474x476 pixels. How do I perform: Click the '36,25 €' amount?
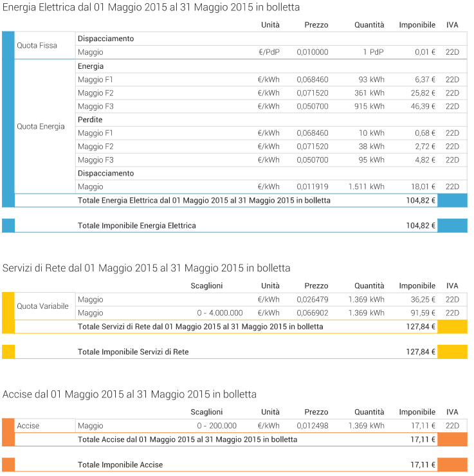click(x=423, y=299)
